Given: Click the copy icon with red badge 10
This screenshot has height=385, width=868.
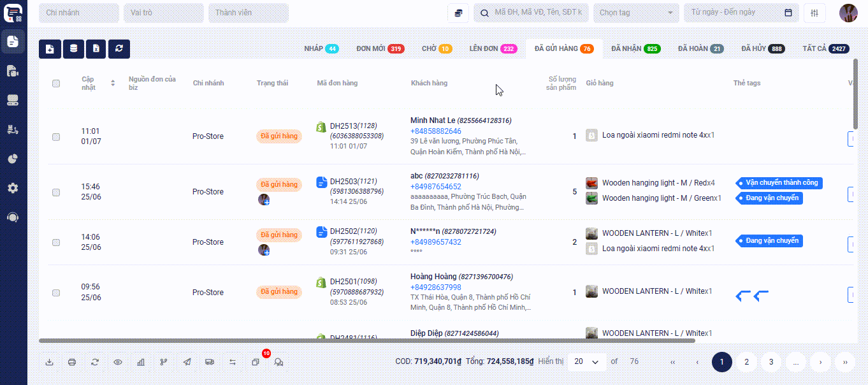Looking at the screenshot, I should point(255,362).
